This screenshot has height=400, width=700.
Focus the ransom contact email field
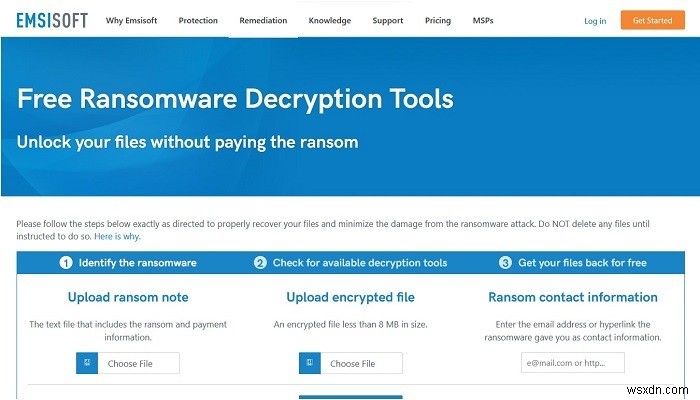tap(573, 362)
